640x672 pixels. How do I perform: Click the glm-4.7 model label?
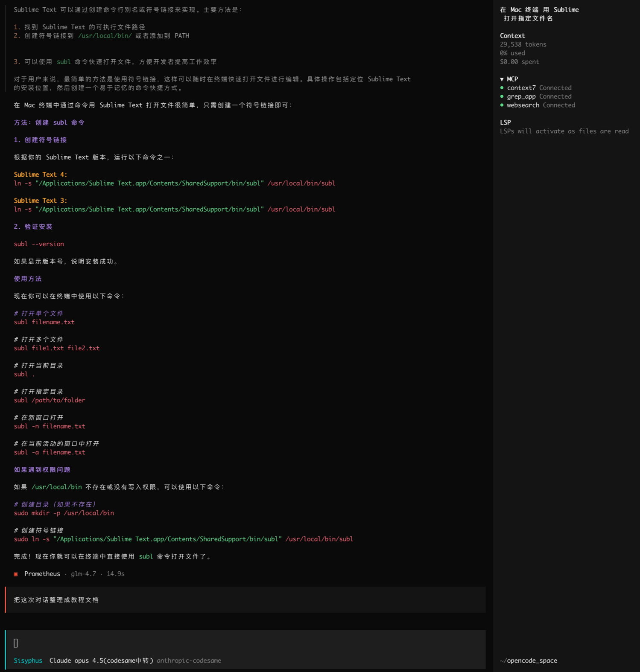(84, 574)
